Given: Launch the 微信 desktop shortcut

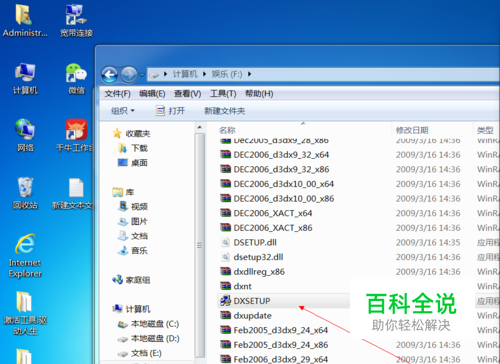Looking at the screenshot, I should (x=76, y=79).
